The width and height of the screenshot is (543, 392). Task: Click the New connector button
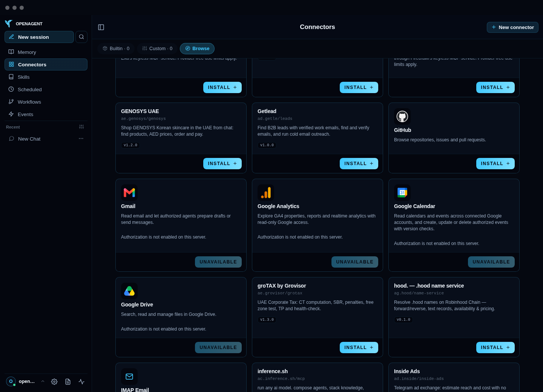(512, 27)
